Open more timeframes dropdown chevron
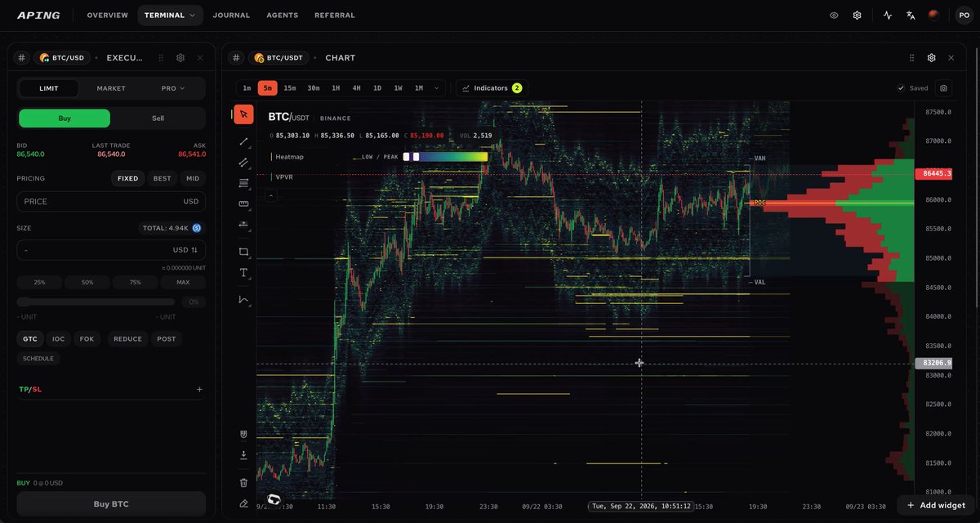Viewport: 980px width, 523px height. [437, 88]
